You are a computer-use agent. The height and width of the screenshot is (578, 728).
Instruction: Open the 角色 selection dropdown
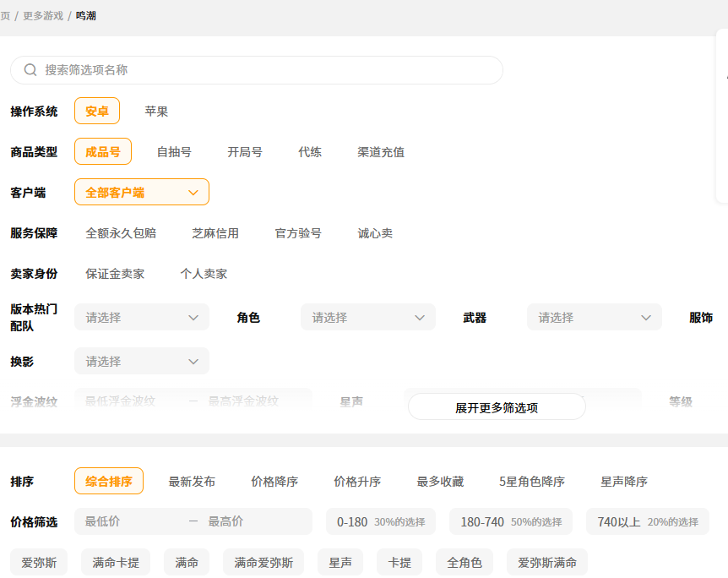(x=368, y=318)
